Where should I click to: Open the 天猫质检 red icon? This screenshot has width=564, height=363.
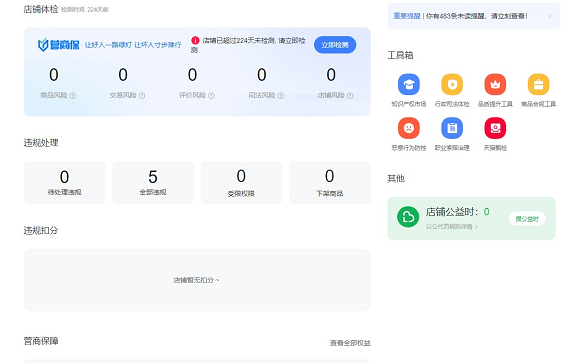tap(495, 128)
